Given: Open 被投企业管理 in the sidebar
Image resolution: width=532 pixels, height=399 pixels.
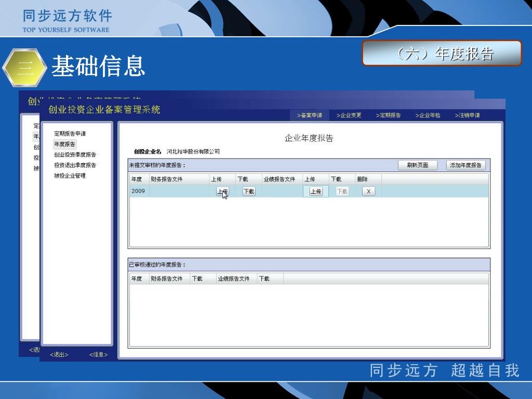Looking at the screenshot, I should tap(70, 176).
